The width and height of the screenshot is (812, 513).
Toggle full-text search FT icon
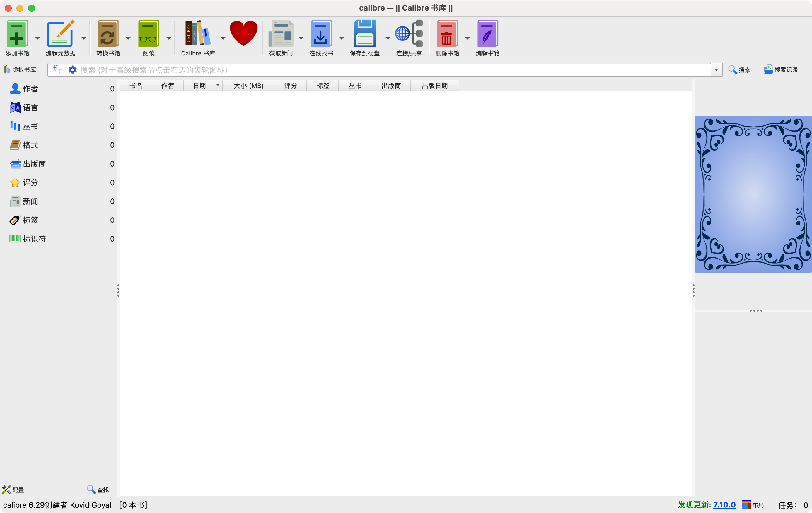click(x=57, y=70)
